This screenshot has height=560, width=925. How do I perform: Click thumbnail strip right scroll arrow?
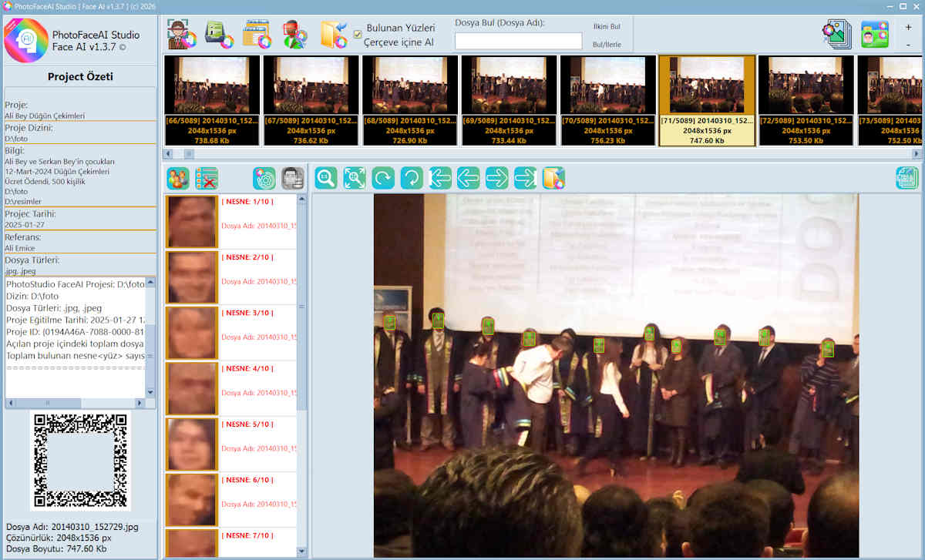[917, 154]
